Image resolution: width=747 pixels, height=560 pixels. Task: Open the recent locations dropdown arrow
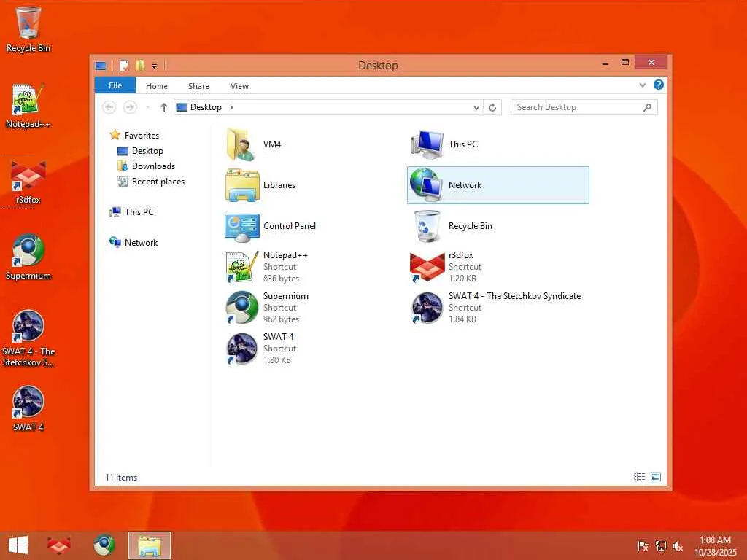(x=147, y=108)
